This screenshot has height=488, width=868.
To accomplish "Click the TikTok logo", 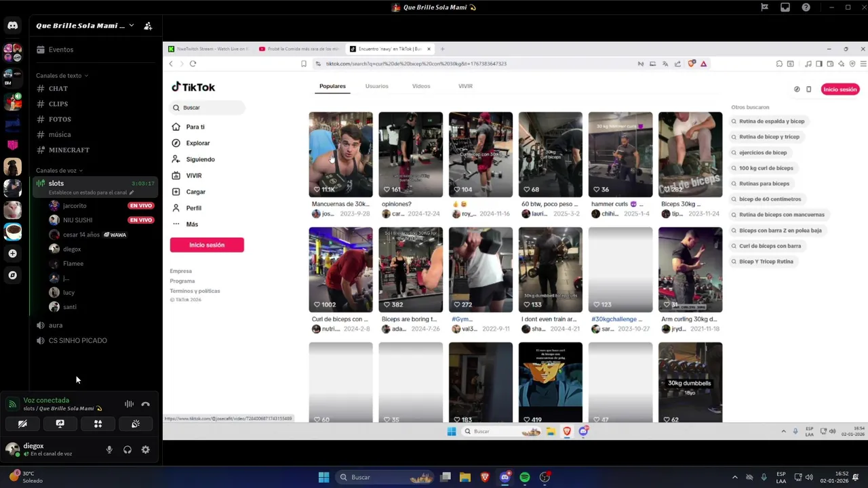I will click(193, 87).
